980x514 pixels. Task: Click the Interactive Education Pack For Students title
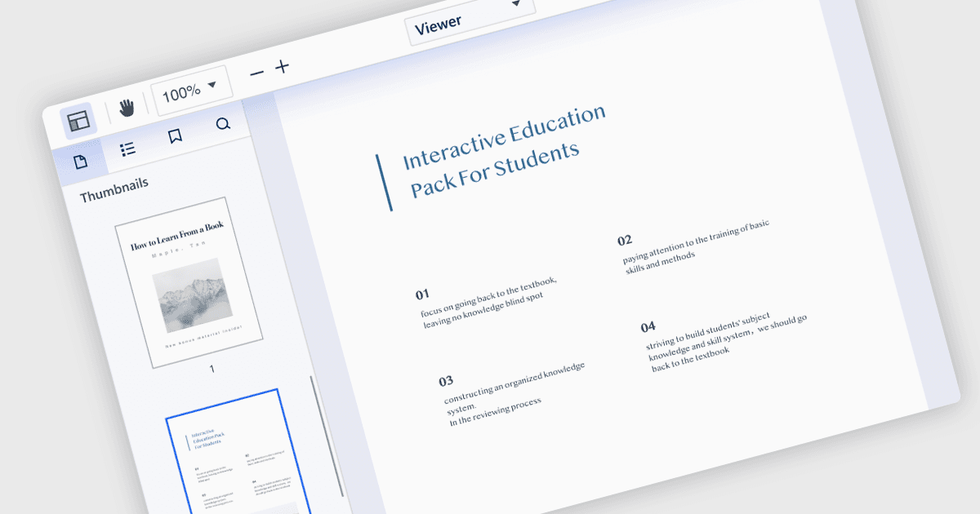pos(505,152)
